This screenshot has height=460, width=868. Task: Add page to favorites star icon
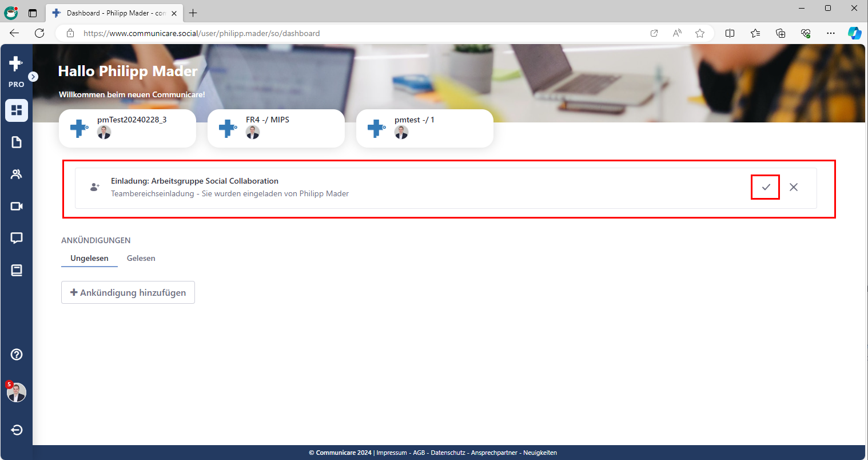click(700, 33)
